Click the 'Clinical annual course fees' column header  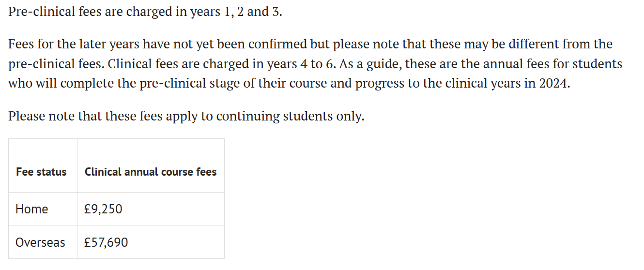click(x=150, y=172)
